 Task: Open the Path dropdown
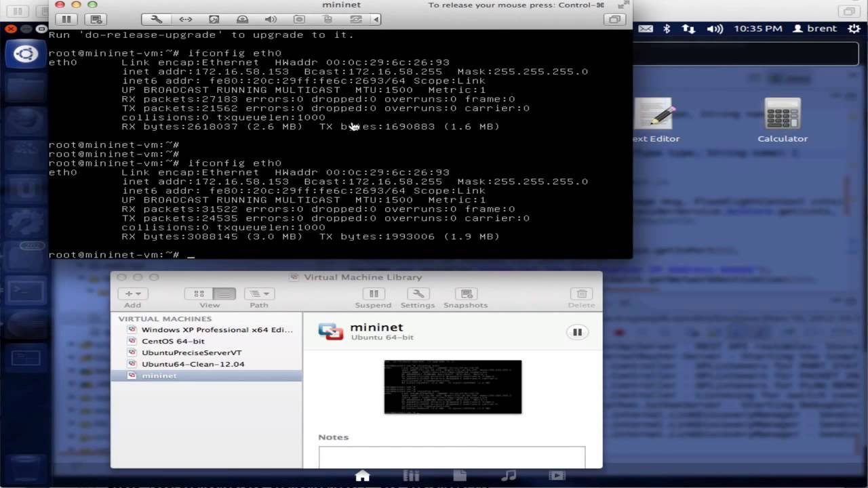258,293
